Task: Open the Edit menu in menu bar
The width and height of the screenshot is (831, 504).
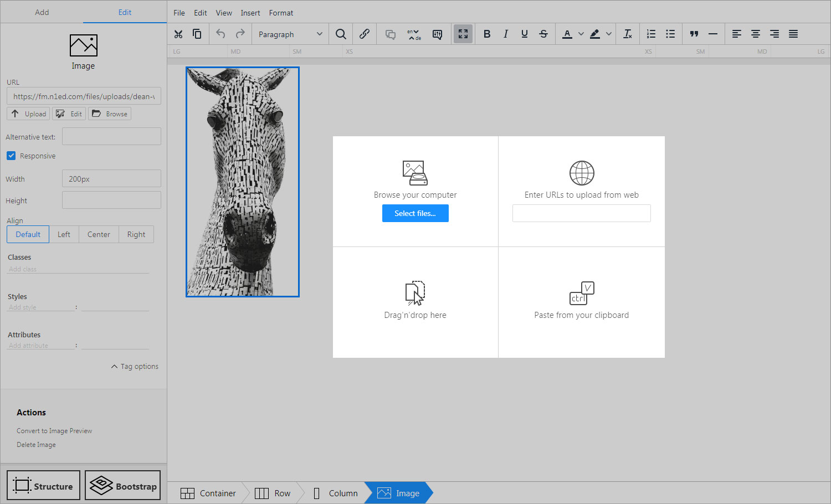Action: pyautogui.click(x=201, y=13)
